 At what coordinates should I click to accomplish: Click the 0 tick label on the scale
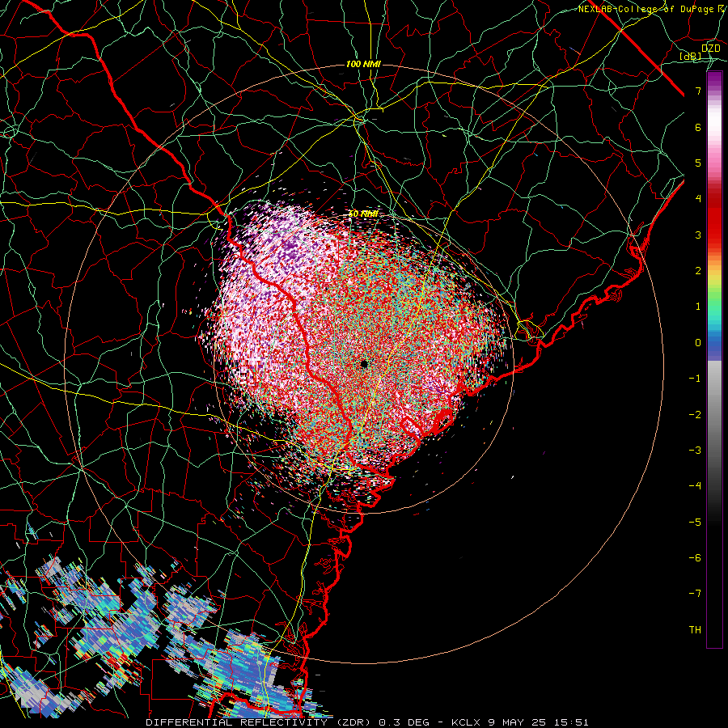pos(698,343)
